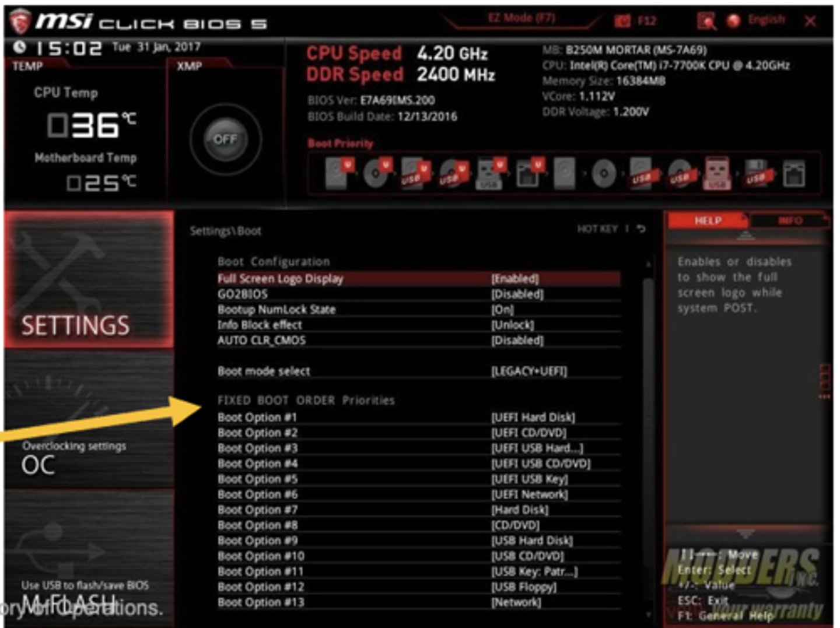This screenshot has height=628, width=840.
Task: Switch to EZ Mode (F7)
Action: 521,18
